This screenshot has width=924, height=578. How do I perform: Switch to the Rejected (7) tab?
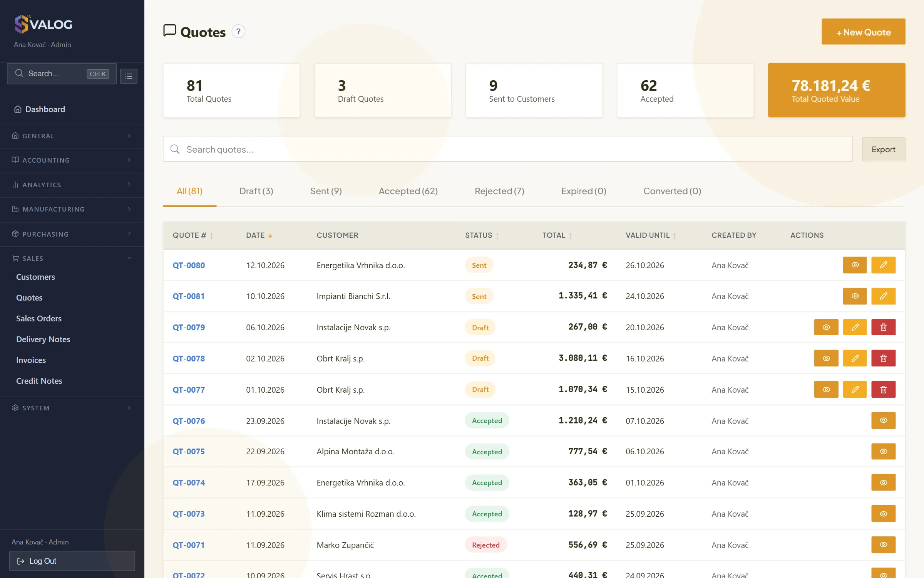[x=499, y=191]
